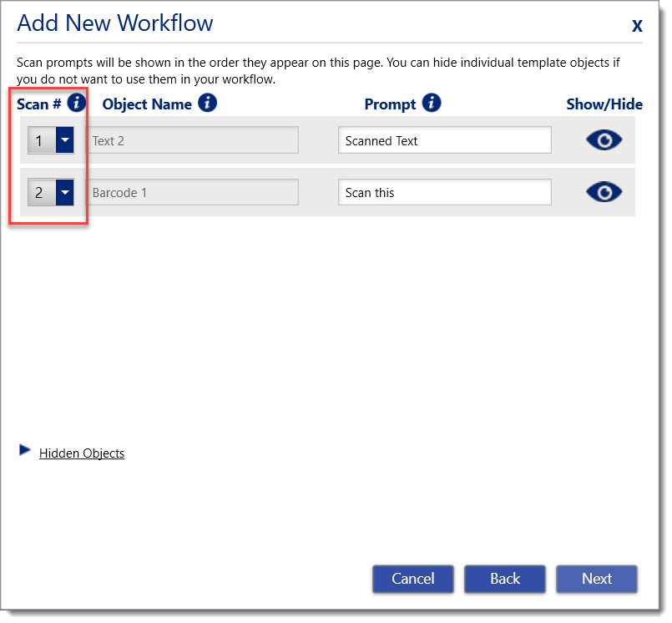Image resolution: width=672 pixels, height=623 pixels.
Task: Click the Scanned Text prompt field
Action: click(444, 139)
